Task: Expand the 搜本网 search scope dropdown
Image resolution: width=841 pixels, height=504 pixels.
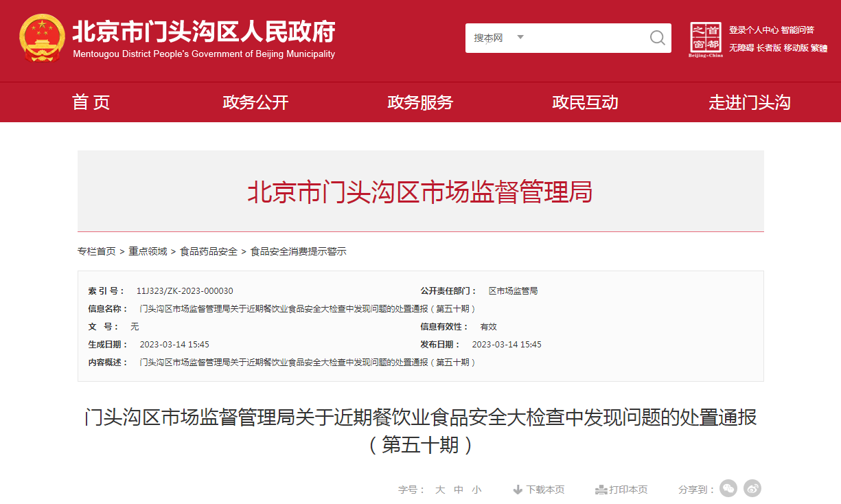Action: coord(520,38)
